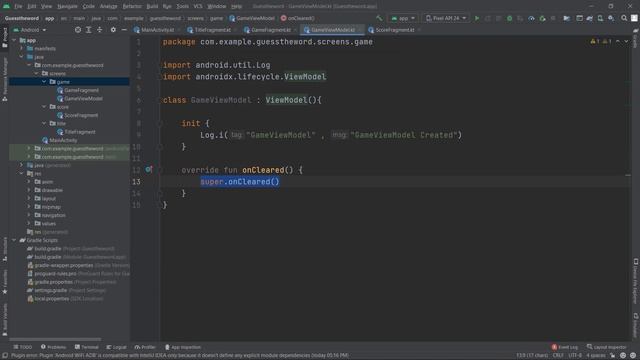
Task: Open the File menu
Action: pyautogui.click(x=18, y=7)
